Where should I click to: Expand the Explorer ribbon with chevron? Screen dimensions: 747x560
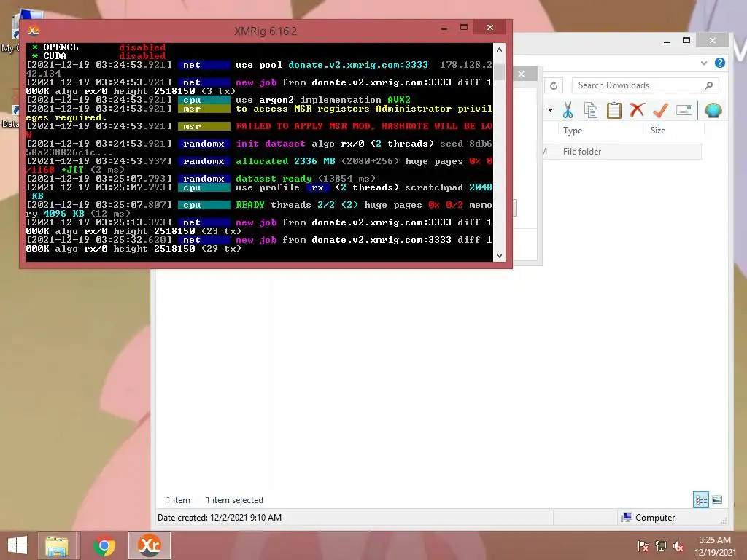704,63
